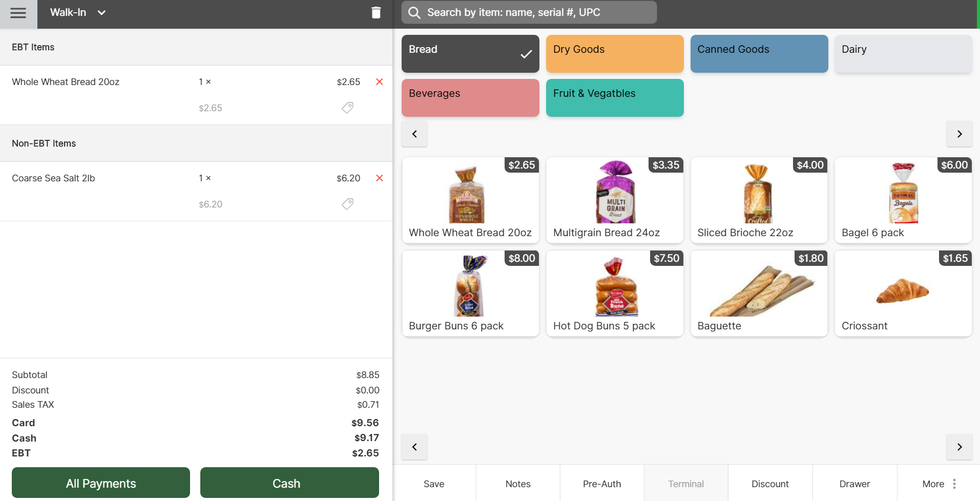Expand the Walk-In customer dropdown
The height and width of the screenshot is (501, 980).
101,13
